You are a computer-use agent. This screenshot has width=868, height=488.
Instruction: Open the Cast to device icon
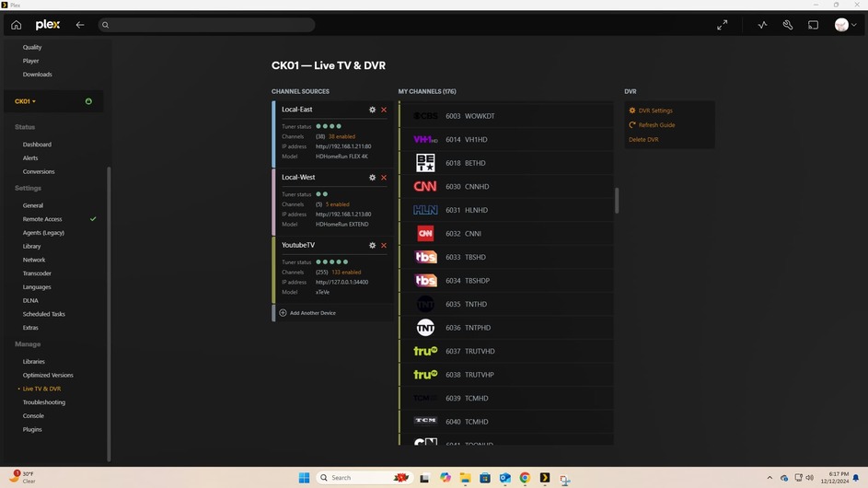pos(813,25)
